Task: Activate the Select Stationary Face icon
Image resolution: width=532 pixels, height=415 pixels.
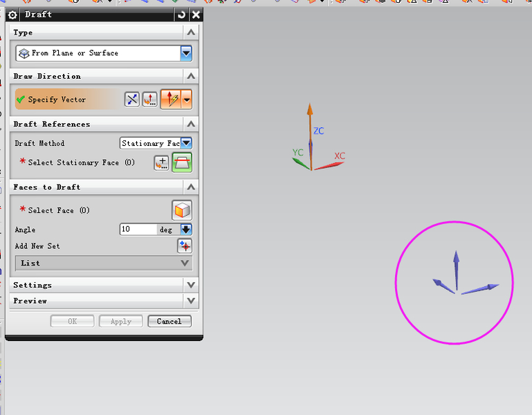Action: click(x=182, y=163)
